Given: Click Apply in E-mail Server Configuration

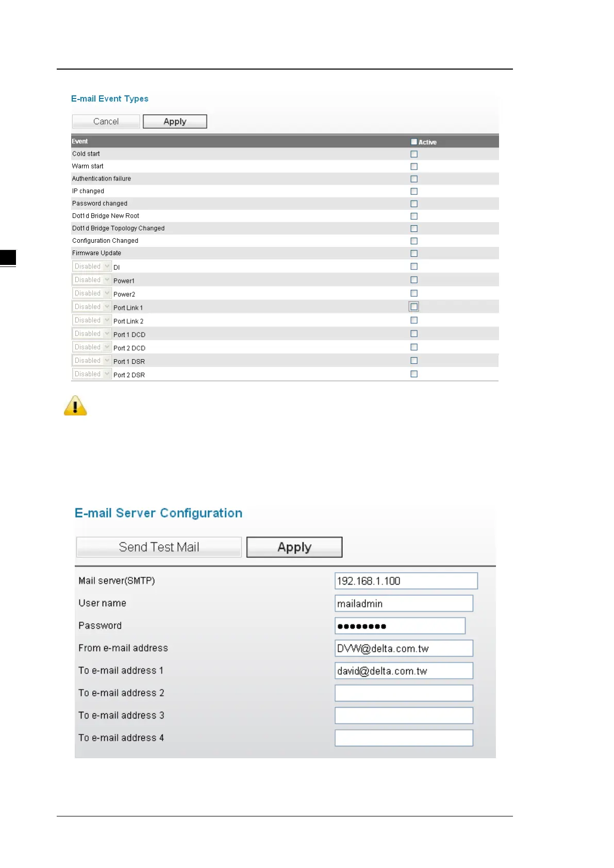Looking at the screenshot, I should pyautogui.click(x=294, y=547).
